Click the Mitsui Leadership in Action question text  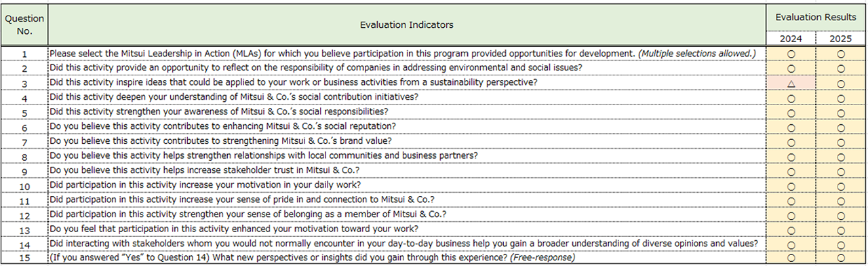click(403, 54)
